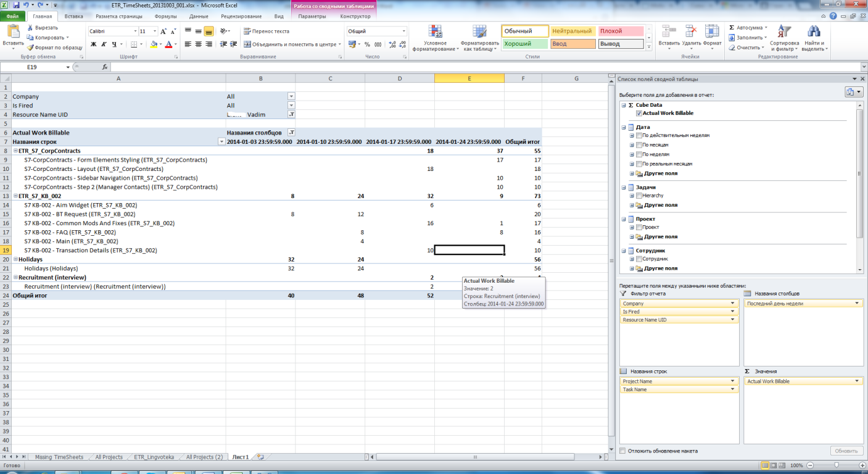The image size is (868, 474).
Task: Uncheck the Actual Work Billable field checkbox
Action: [639, 114]
